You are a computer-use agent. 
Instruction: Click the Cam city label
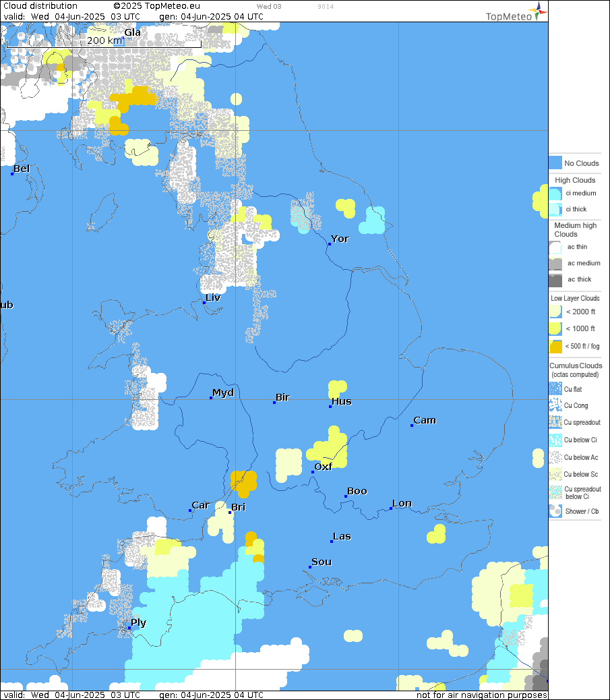coord(425,421)
